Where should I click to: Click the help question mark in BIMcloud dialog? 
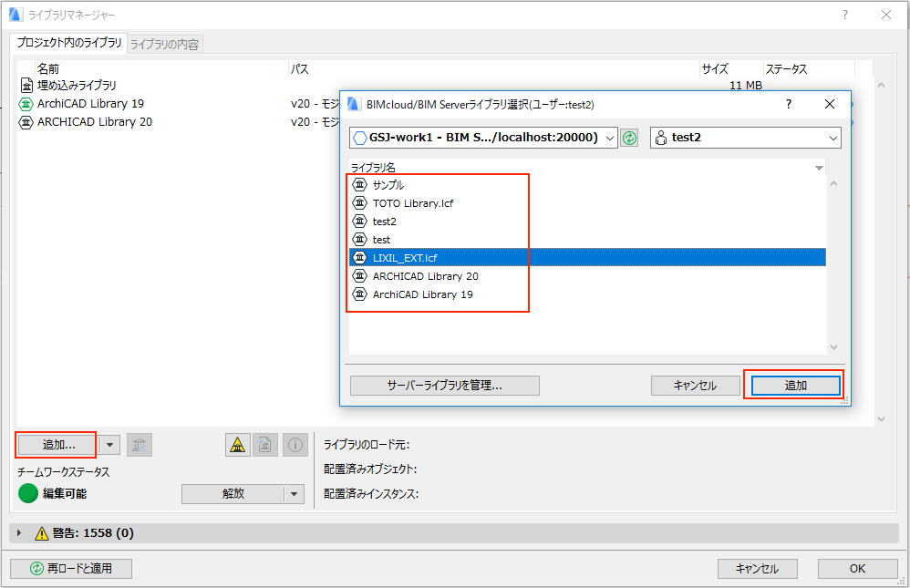pyautogui.click(x=789, y=104)
